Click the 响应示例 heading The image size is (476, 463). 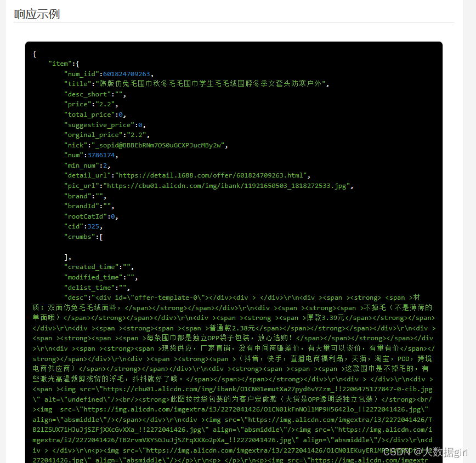click(x=37, y=14)
